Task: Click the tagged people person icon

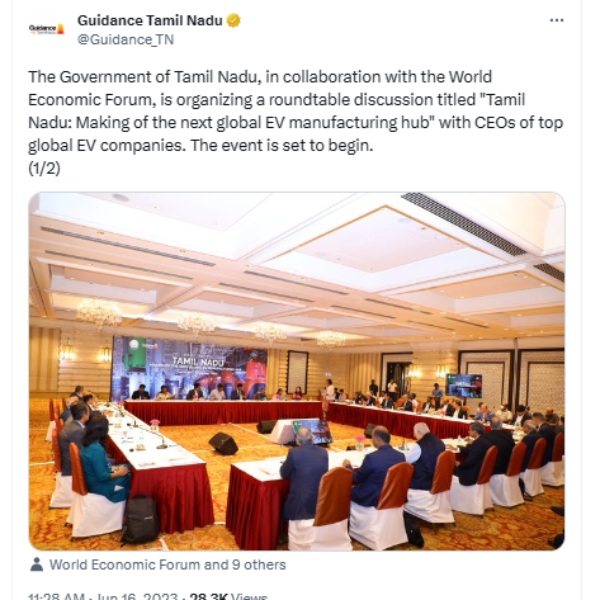Action: [37, 564]
